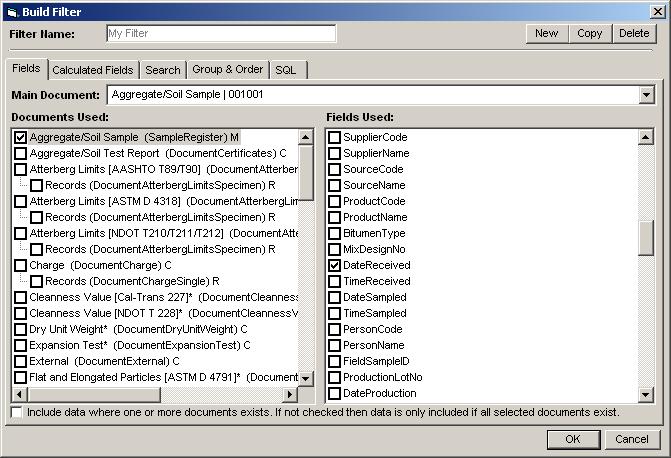Image resolution: width=671 pixels, height=458 pixels.
Task: Uncheck the Aggregate/Soil Sample document checkbox
Action: pos(21,137)
